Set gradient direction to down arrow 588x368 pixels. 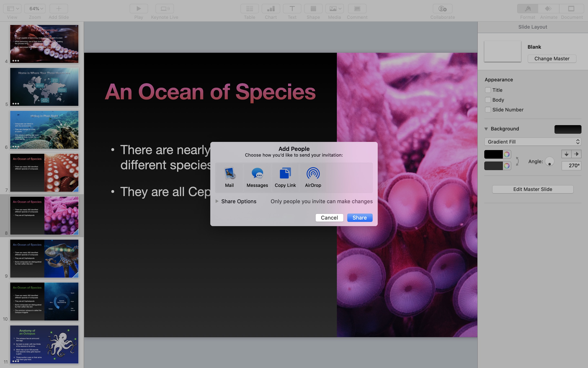(566, 154)
